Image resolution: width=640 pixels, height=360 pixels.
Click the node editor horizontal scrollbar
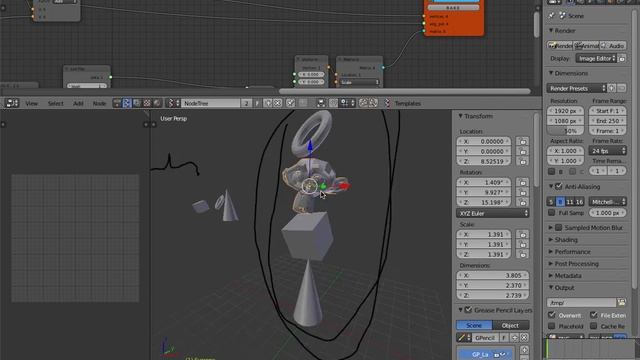coord(404,91)
